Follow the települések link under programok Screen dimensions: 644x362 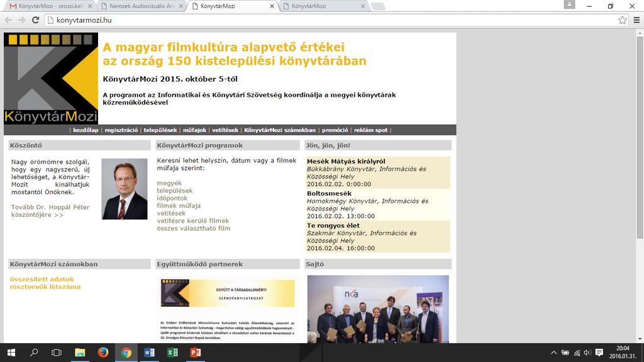click(175, 191)
